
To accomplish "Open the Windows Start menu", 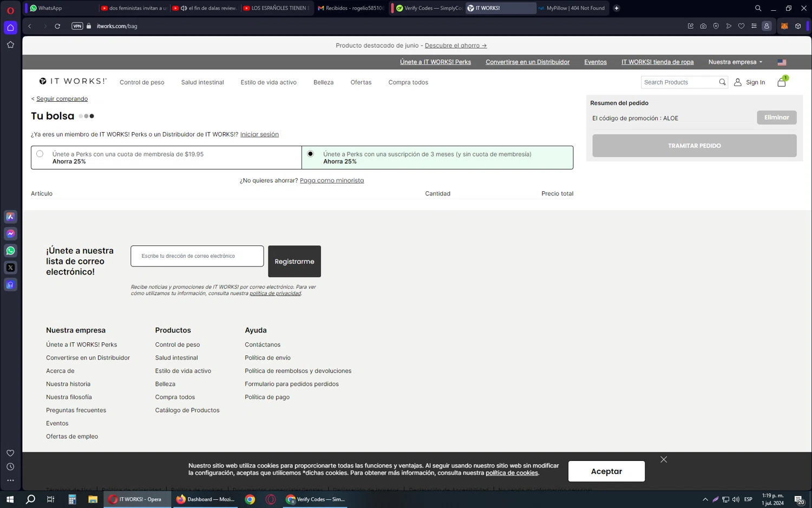I will pyautogui.click(x=10, y=499).
